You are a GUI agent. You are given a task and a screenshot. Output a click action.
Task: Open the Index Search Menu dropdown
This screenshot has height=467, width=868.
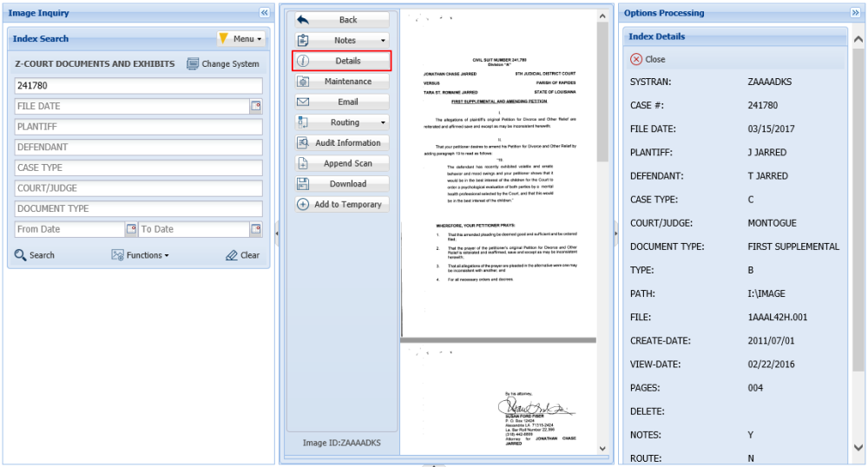(240, 39)
